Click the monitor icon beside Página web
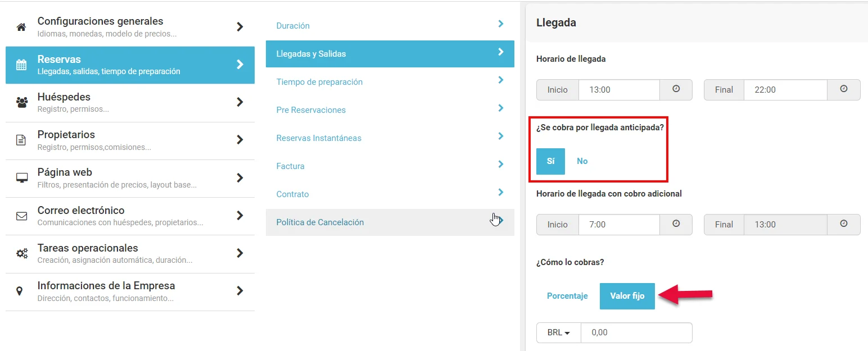Screen dimensions: 868x351 [22, 177]
